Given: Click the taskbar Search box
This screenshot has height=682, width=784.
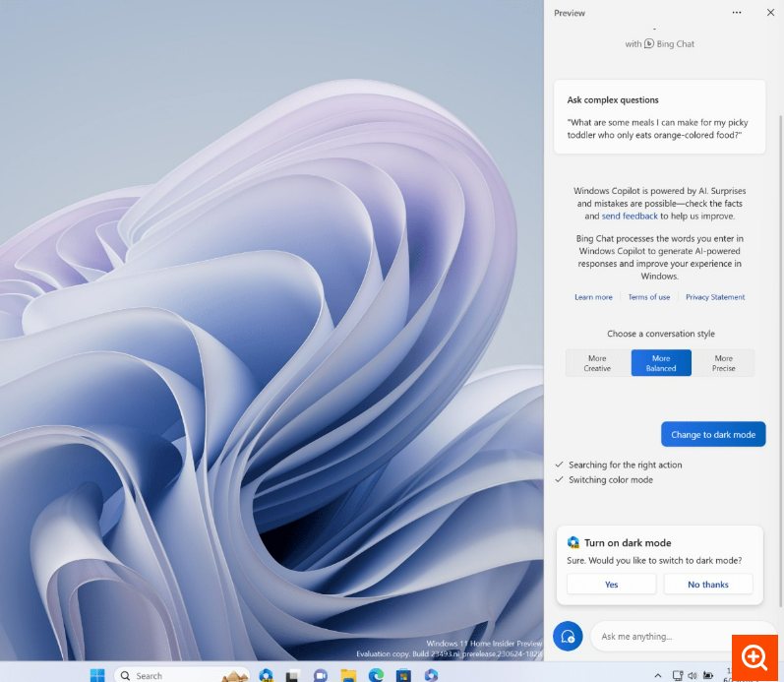Looking at the screenshot, I should (182, 675).
